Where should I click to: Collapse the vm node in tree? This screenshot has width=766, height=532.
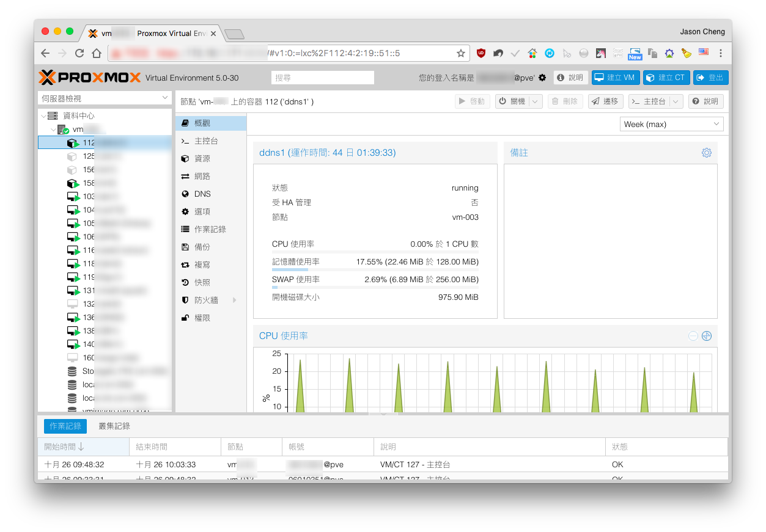pos(53,129)
